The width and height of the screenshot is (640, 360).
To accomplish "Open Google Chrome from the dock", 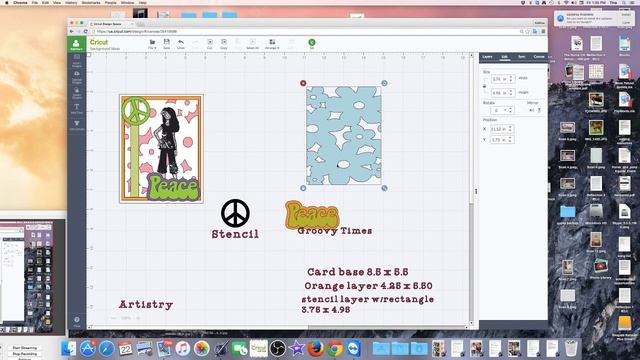I will coord(335,349).
